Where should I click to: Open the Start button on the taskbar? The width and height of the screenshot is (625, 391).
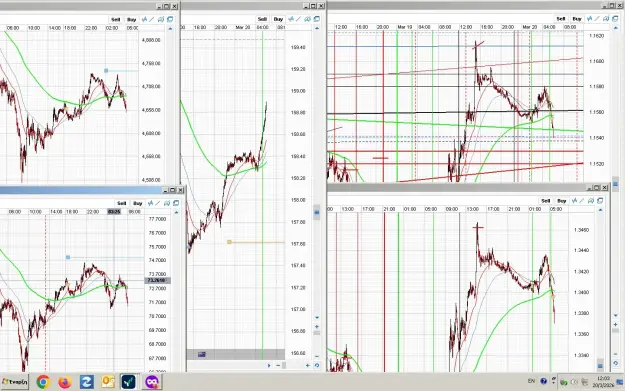point(14,382)
